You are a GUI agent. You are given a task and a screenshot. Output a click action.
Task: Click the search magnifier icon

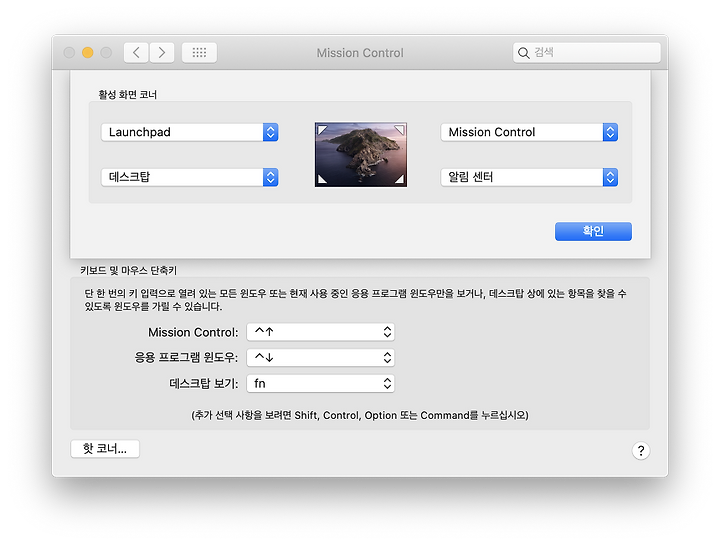523,53
